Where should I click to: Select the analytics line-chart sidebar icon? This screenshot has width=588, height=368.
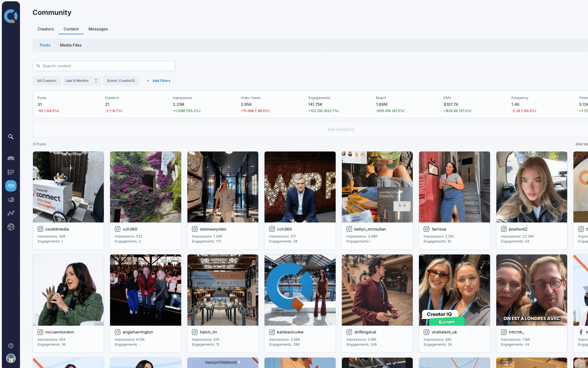(x=11, y=213)
